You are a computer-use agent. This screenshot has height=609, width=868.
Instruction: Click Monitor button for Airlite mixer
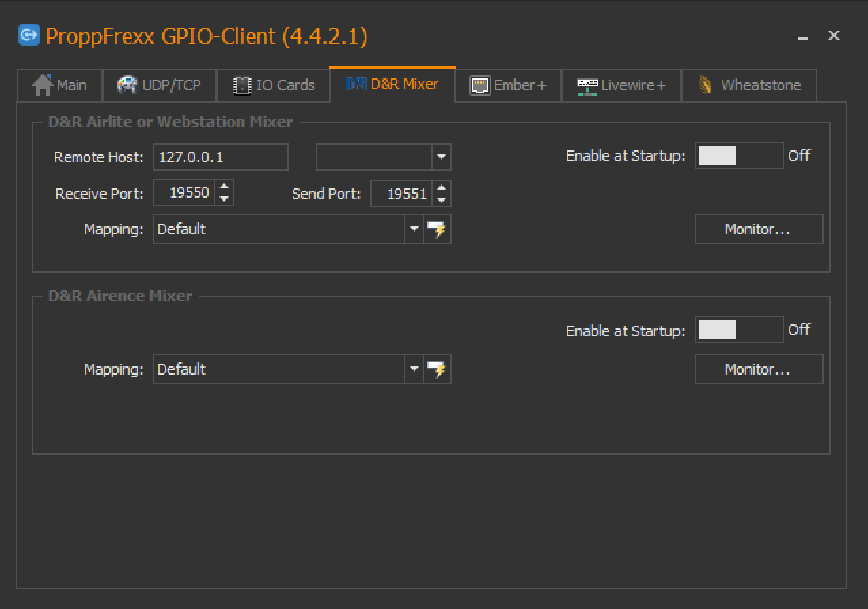point(758,230)
